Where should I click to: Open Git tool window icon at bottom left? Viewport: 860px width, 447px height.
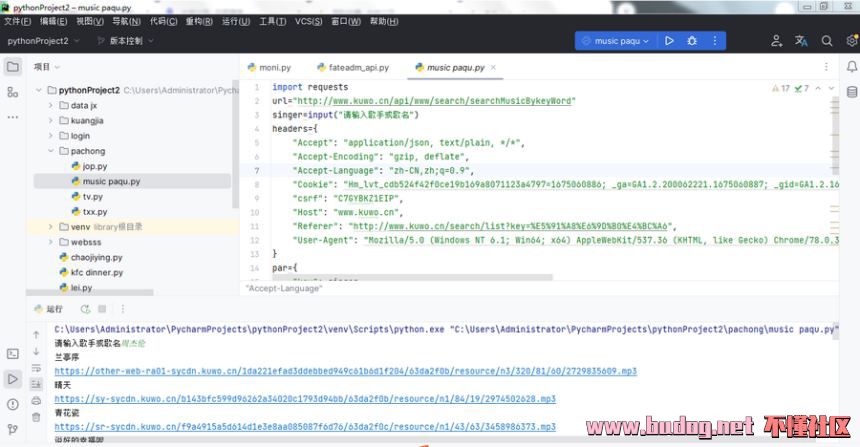click(x=13, y=429)
